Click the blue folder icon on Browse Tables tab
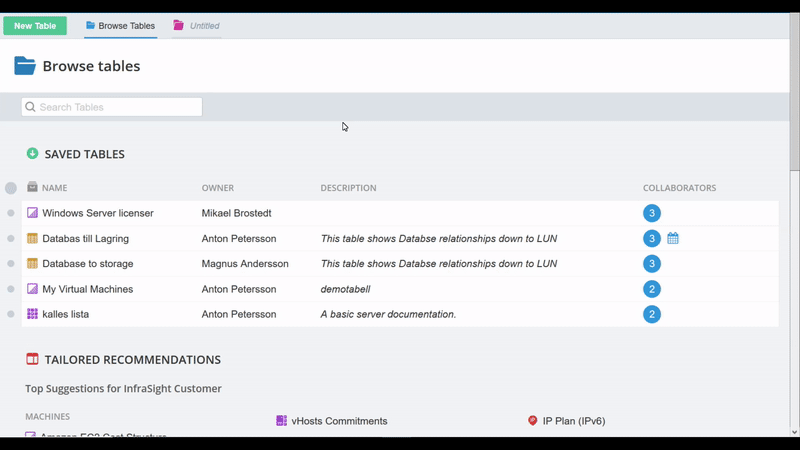800x450 pixels. pyautogui.click(x=90, y=25)
